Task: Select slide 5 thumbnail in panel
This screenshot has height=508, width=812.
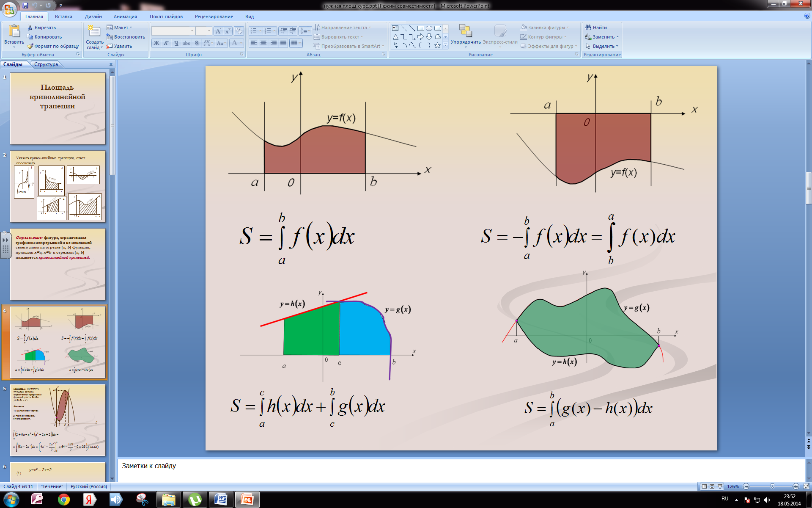Action: (58, 420)
